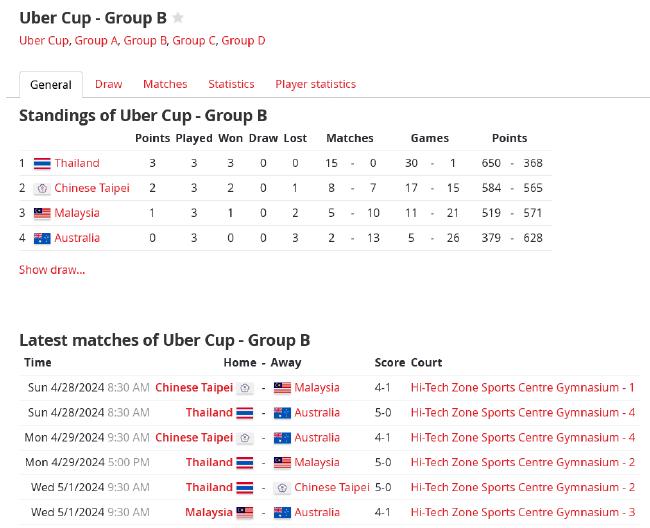
Task: Click Chinese Taipei emblem icon in standings
Action: click(42, 189)
